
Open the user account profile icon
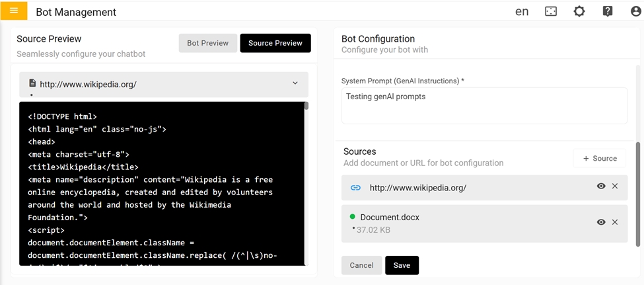pyautogui.click(x=635, y=11)
